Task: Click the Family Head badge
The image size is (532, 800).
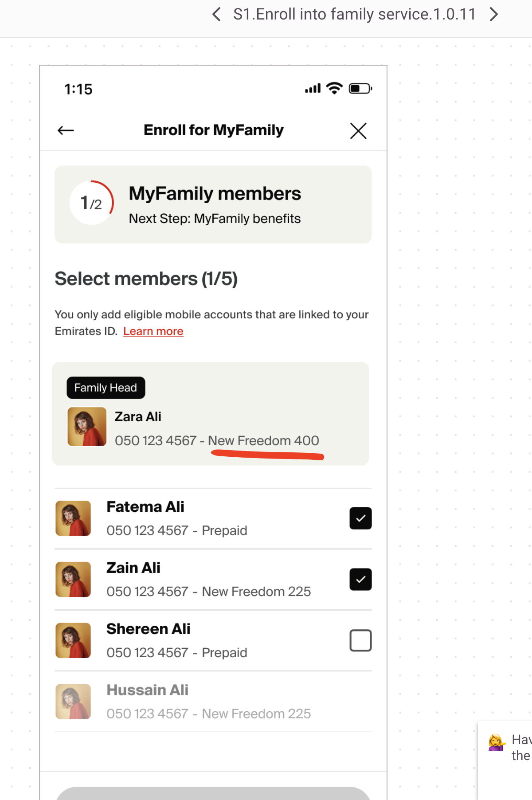Action: [106, 388]
